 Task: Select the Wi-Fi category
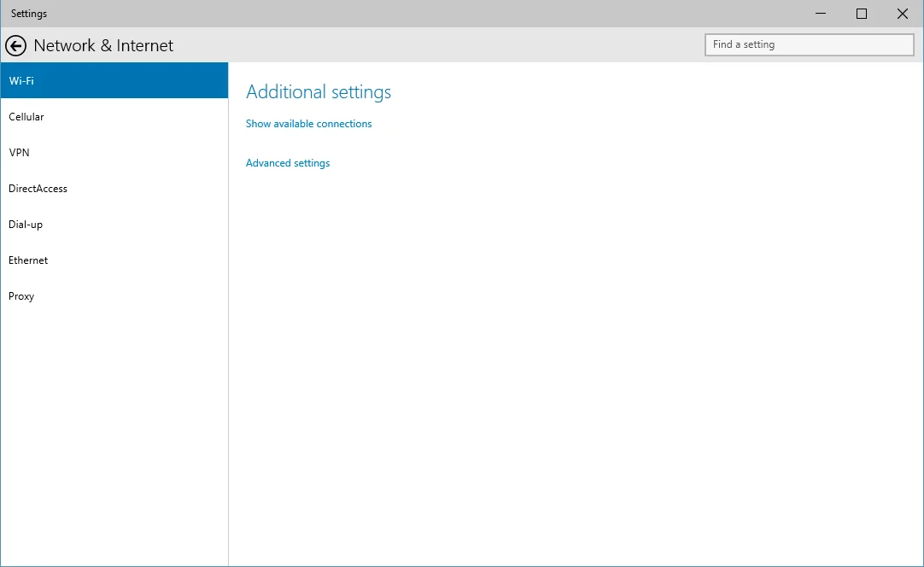pos(114,81)
